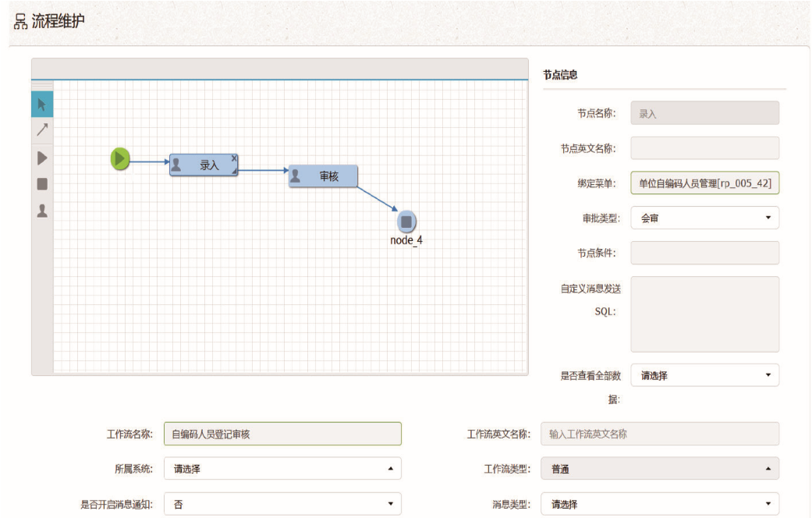
Task: Focus the 工作流英文名称 text field
Action: tap(659, 434)
